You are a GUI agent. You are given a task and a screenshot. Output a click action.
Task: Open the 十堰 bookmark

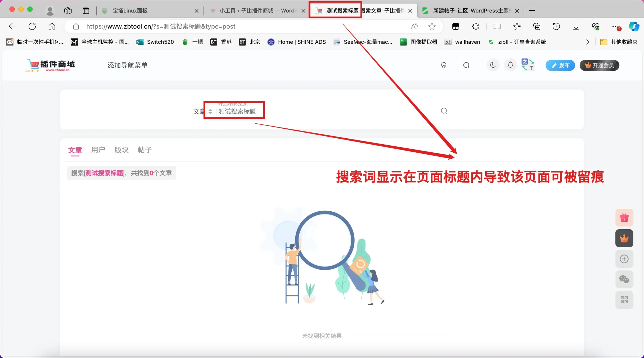pos(193,42)
